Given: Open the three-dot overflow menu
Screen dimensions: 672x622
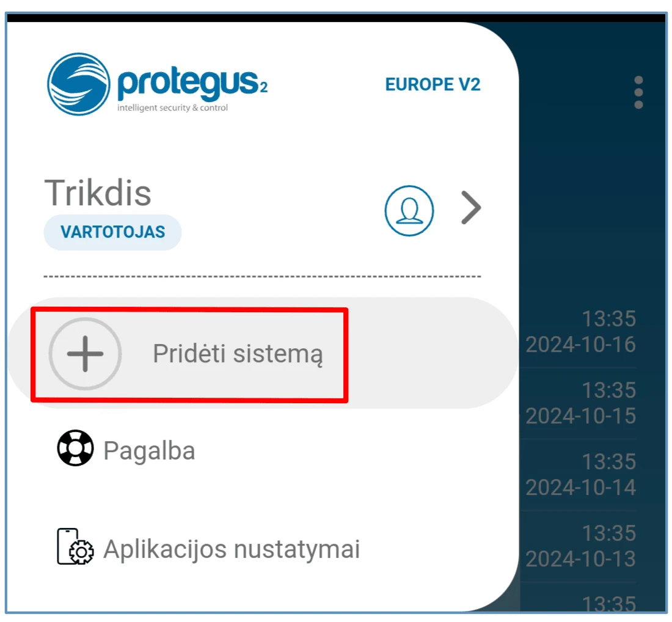Looking at the screenshot, I should click(638, 93).
